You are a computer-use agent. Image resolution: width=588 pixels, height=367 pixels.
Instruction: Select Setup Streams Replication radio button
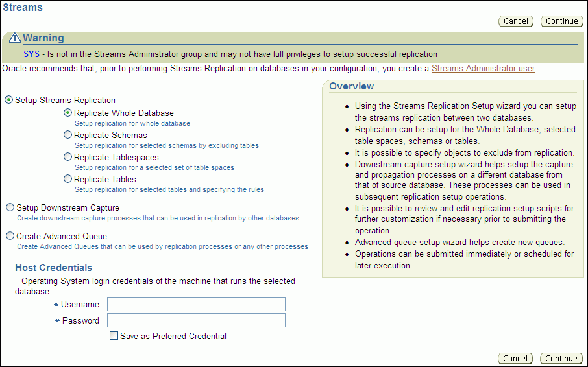9,100
